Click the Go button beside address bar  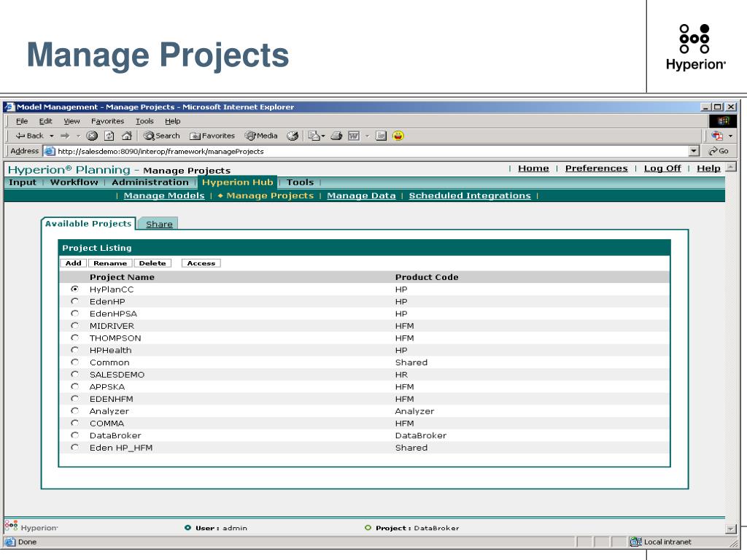[719, 151]
